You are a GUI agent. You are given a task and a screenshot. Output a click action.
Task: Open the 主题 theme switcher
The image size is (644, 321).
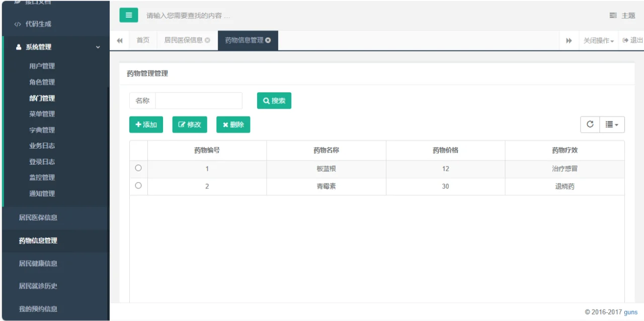pyautogui.click(x=622, y=16)
